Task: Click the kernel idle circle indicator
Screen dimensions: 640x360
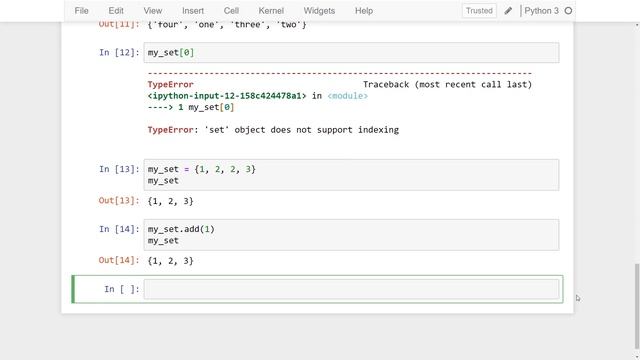Action: [x=568, y=11]
